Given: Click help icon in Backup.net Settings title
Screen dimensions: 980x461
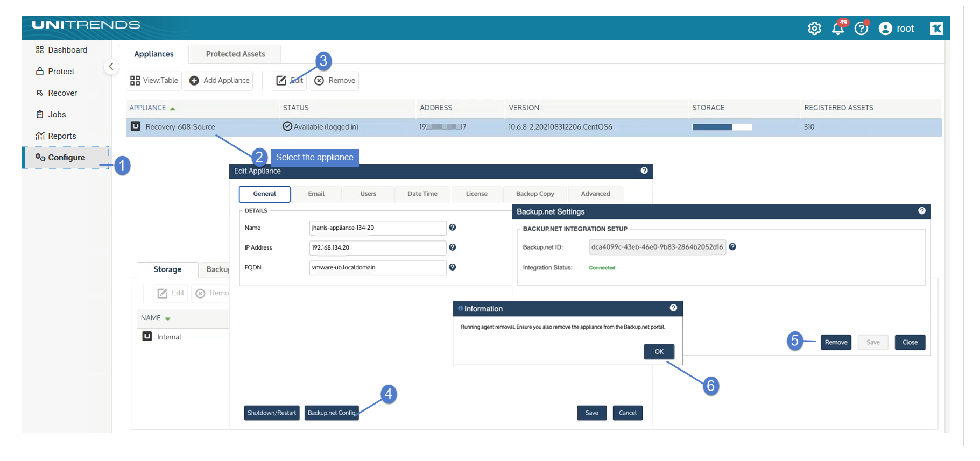Looking at the screenshot, I should point(922,211).
